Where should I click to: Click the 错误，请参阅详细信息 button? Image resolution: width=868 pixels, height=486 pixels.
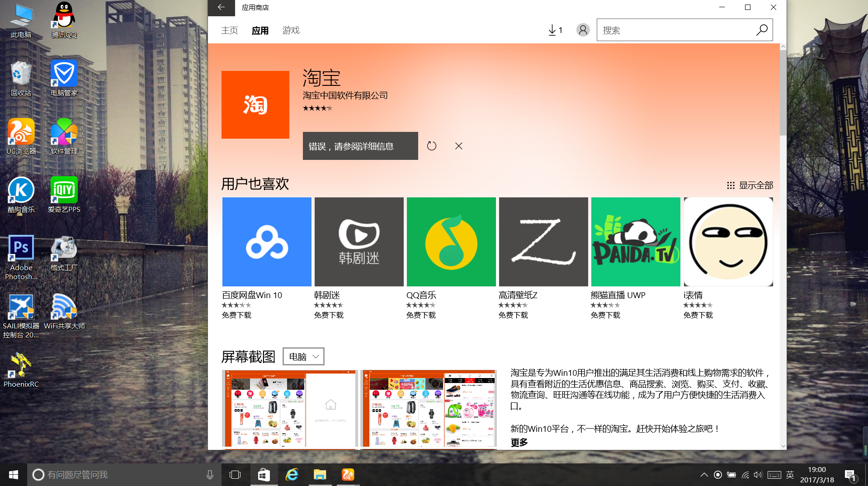(x=360, y=146)
